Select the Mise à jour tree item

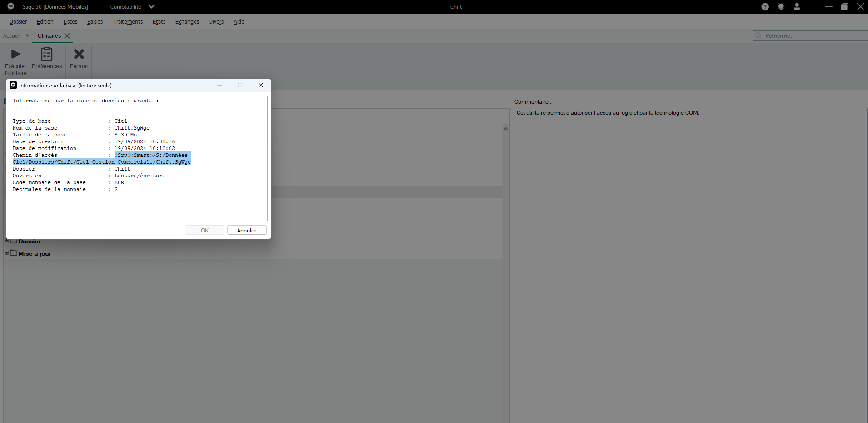tap(35, 253)
